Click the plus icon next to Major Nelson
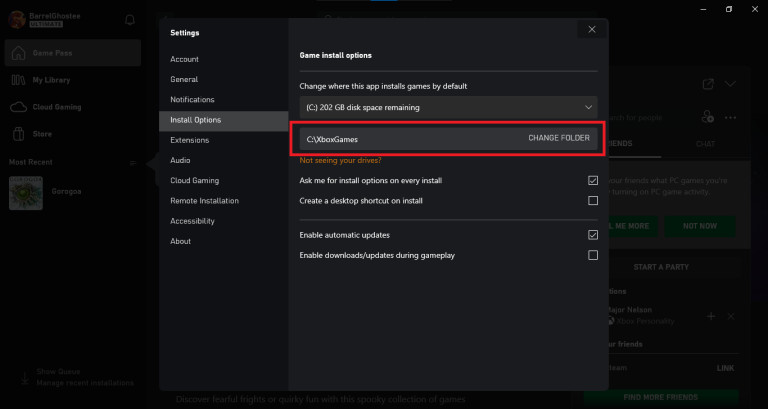 click(x=711, y=316)
